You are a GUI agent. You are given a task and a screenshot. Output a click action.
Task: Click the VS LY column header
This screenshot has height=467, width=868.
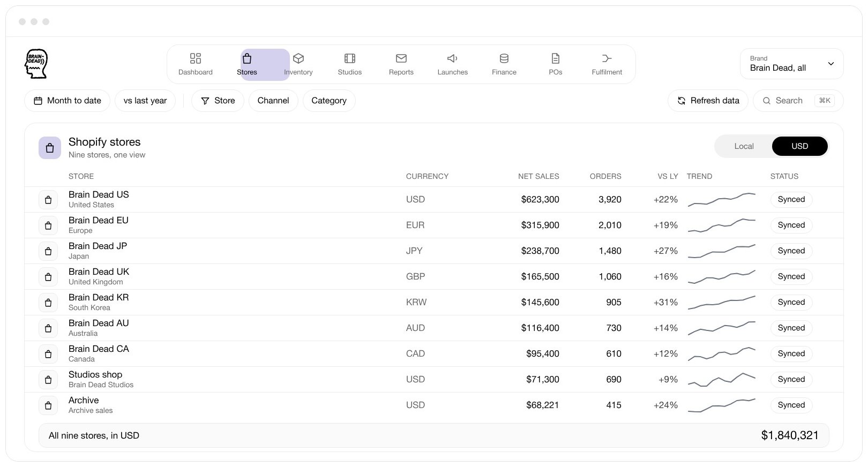668,176
